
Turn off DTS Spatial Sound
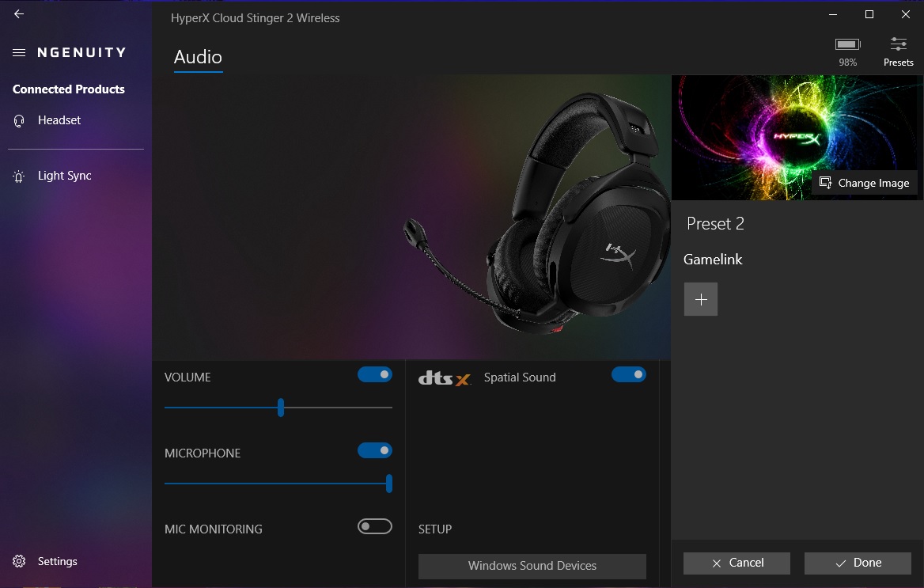click(x=629, y=374)
